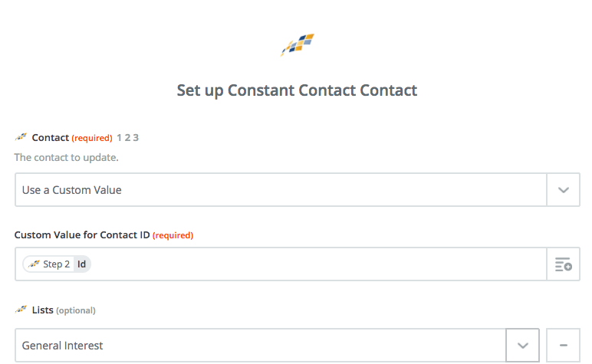Expand the Contact dropdown chevron
592x364 pixels.
tap(564, 190)
